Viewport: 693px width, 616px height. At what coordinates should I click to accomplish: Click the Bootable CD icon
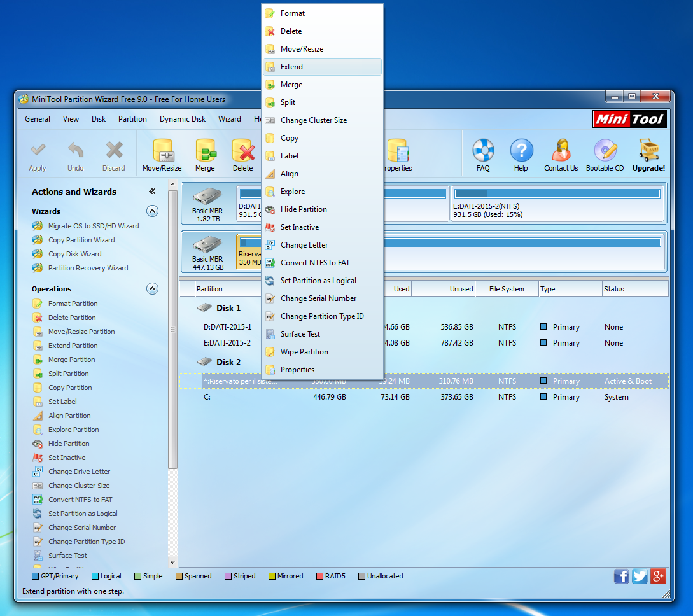(605, 150)
